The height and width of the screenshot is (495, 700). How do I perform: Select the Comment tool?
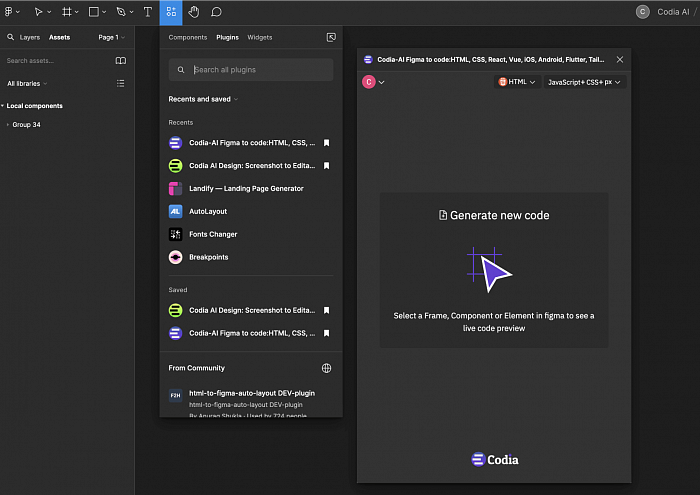coord(217,12)
